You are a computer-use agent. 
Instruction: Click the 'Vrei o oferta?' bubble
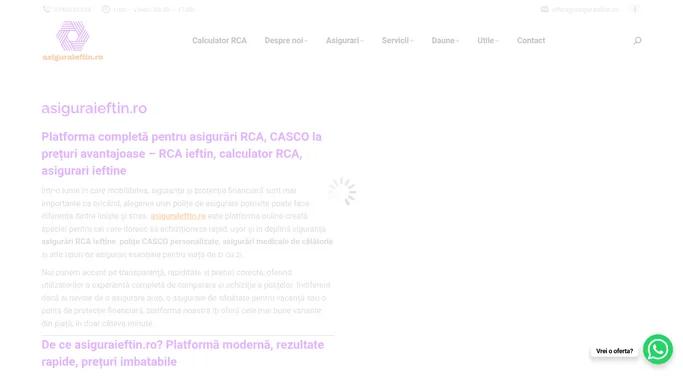point(614,351)
